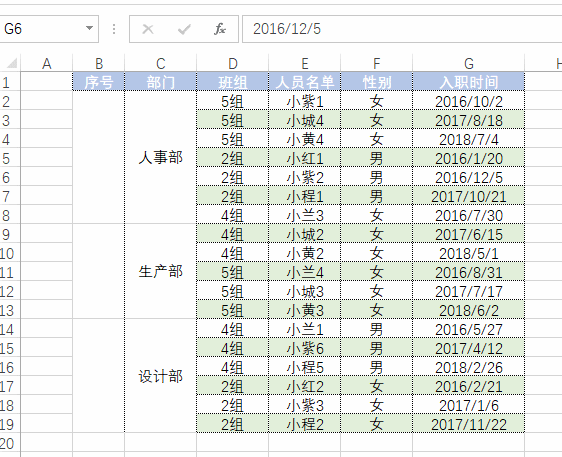The width and height of the screenshot is (562, 457).
Task: Click header cell 人员名单
Action: [x=305, y=82]
